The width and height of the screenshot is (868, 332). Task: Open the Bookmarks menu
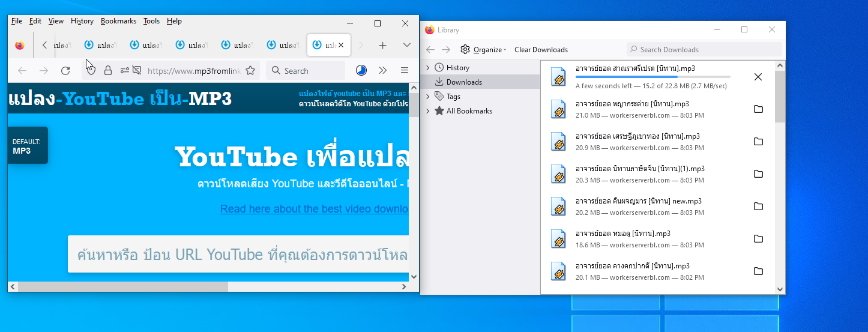point(118,21)
